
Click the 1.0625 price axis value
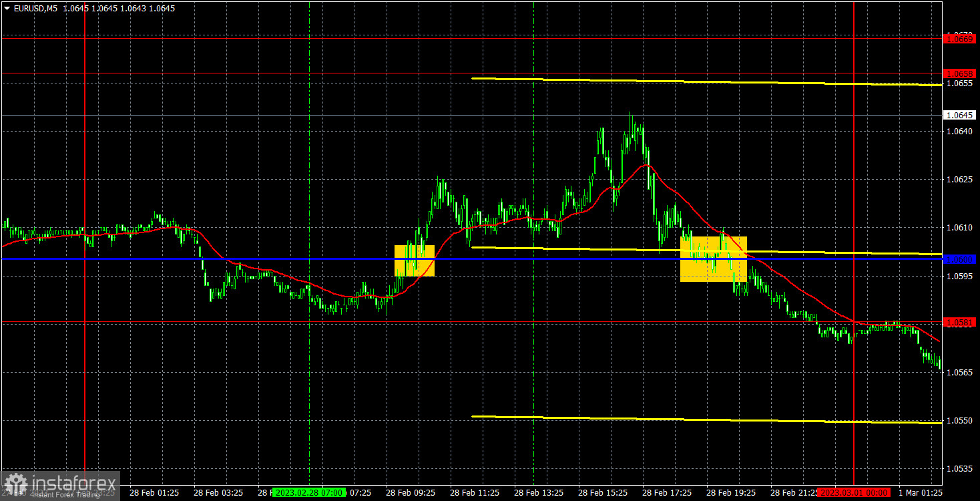[x=960, y=180]
